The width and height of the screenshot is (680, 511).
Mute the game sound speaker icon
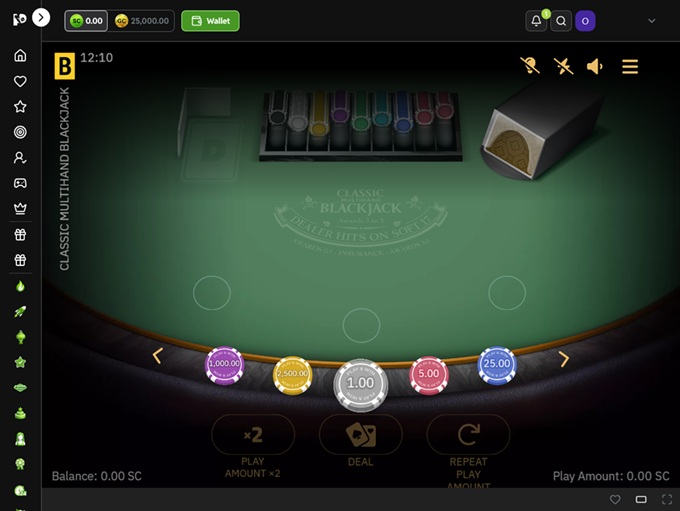point(595,66)
